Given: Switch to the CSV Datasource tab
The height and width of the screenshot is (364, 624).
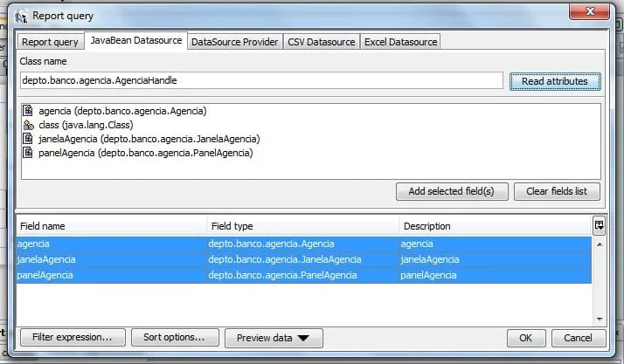Looking at the screenshot, I should pyautogui.click(x=321, y=42).
